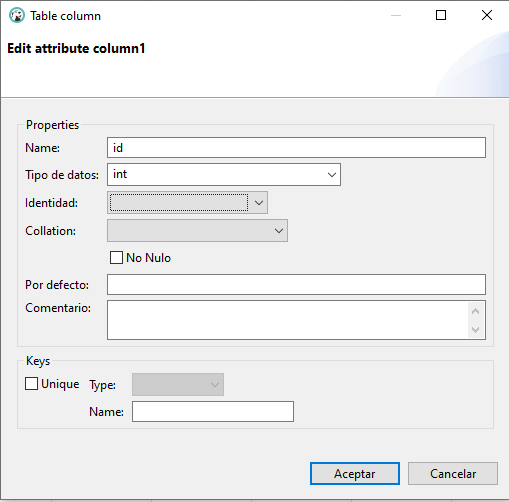Click Comentario scrollbar down arrow

tap(476, 330)
